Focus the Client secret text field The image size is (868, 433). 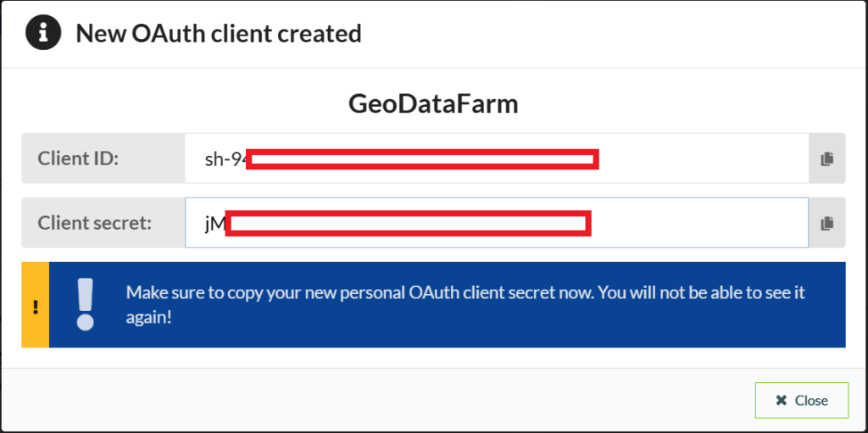click(497, 223)
